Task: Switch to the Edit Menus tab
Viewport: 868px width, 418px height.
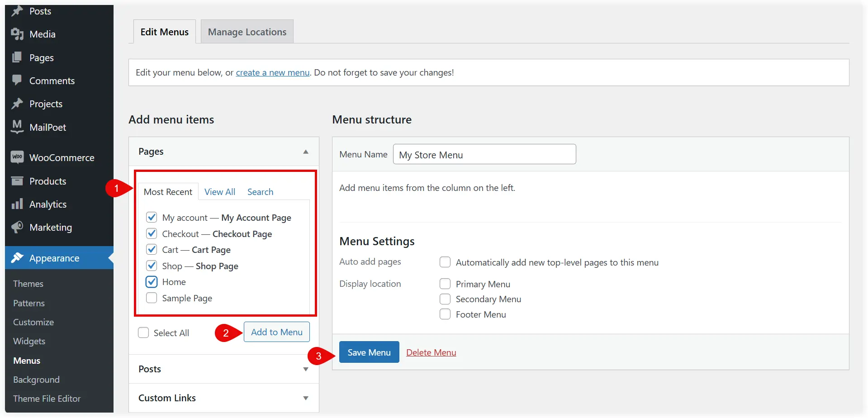Action: 165,32
